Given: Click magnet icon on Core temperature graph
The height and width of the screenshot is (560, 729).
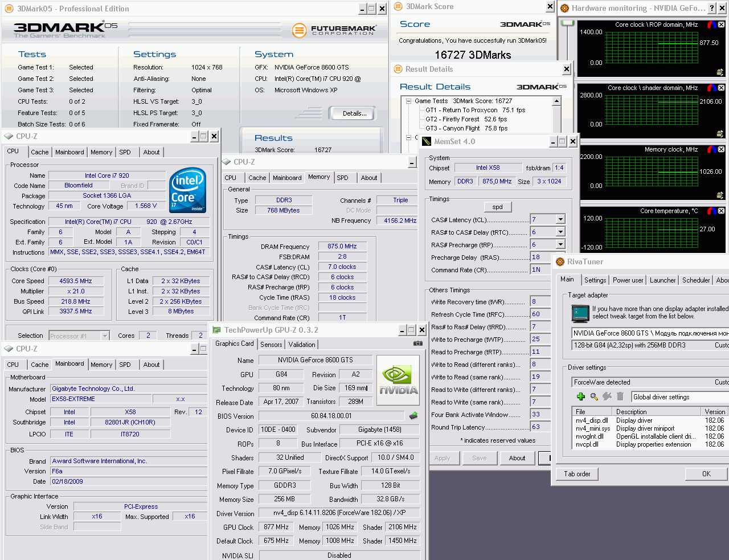Looking at the screenshot, I should click(711, 211).
